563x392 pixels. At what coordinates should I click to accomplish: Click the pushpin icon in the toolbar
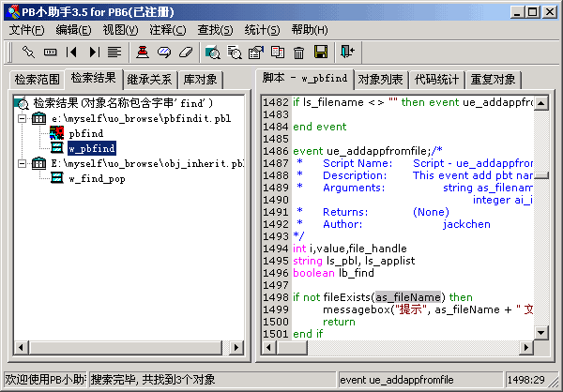click(x=29, y=52)
